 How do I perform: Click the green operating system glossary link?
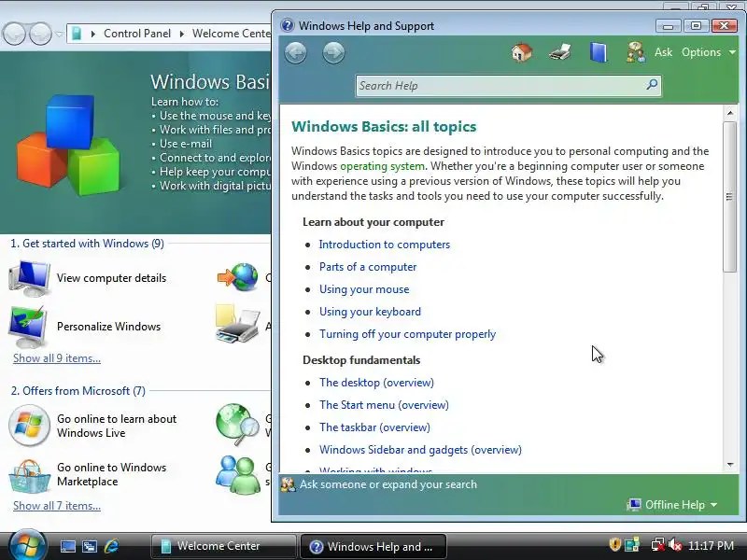pyautogui.click(x=382, y=166)
